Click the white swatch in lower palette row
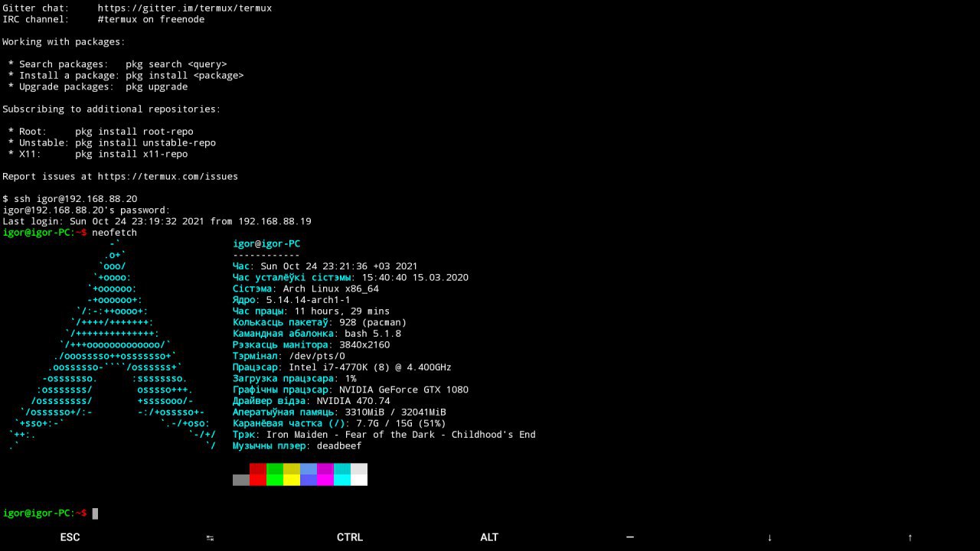 point(359,480)
